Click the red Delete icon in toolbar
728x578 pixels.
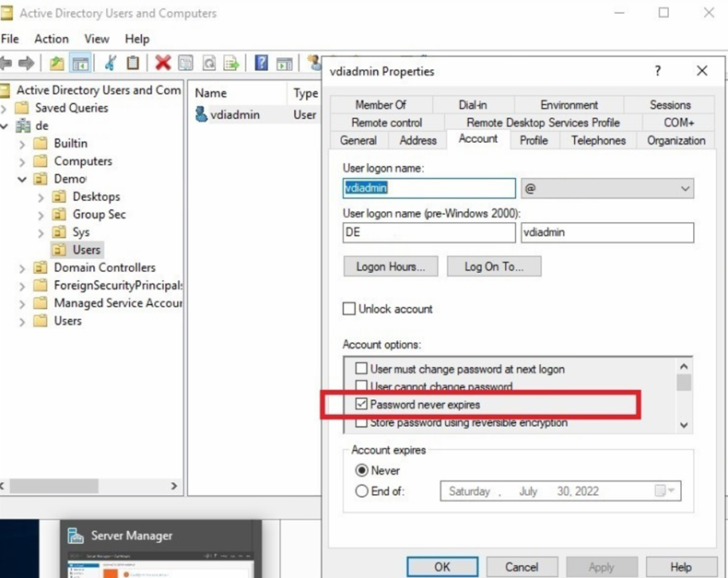click(x=163, y=63)
